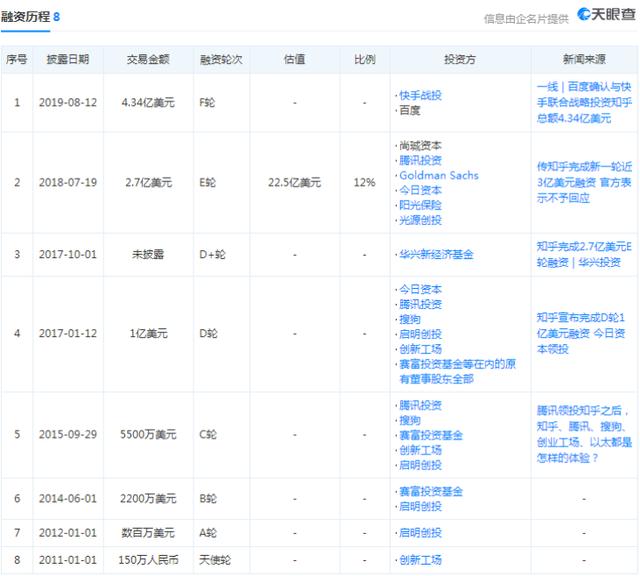This screenshot has height=576, width=640.
Task: Click the 新闻来源 column header
Action: click(x=584, y=60)
